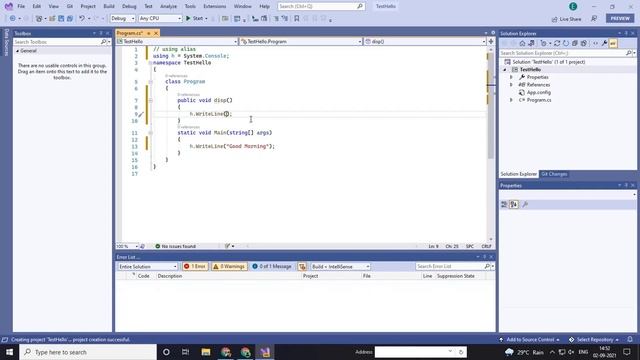Click the user account avatar
This screenshot has width=640, height=360.
(x=573, y=6)
